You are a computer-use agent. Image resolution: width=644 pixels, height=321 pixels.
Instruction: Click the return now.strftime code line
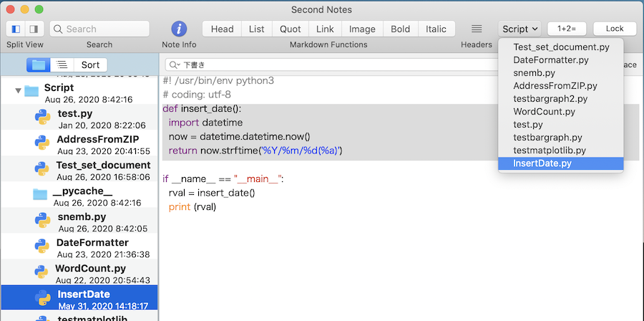coord(255,151)
